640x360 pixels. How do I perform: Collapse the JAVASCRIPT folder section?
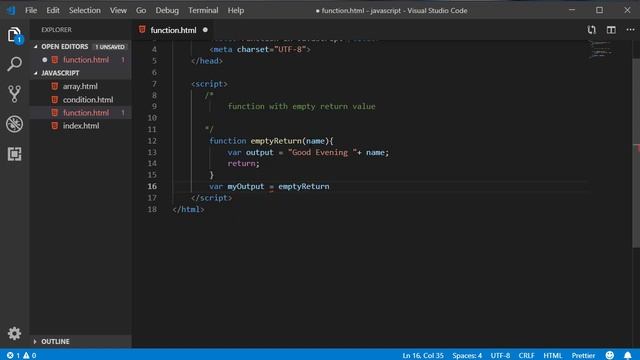(x=36, y=73)
